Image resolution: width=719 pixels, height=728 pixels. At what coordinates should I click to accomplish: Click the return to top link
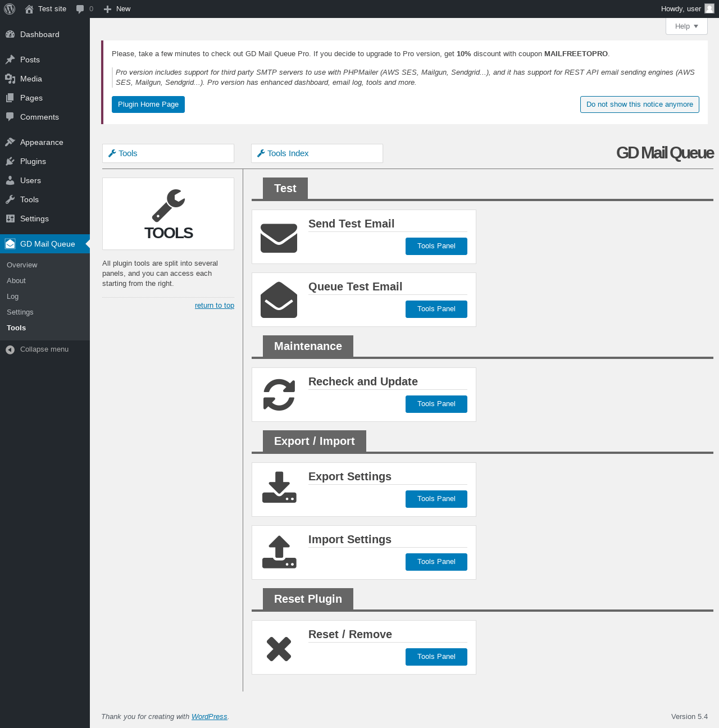(x=215, y=306)
